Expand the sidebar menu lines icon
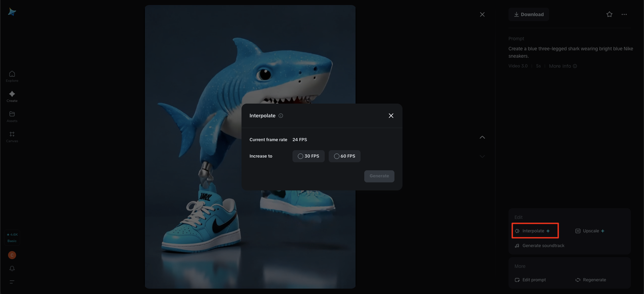644x294 pixels. click(x=12, y=282)
